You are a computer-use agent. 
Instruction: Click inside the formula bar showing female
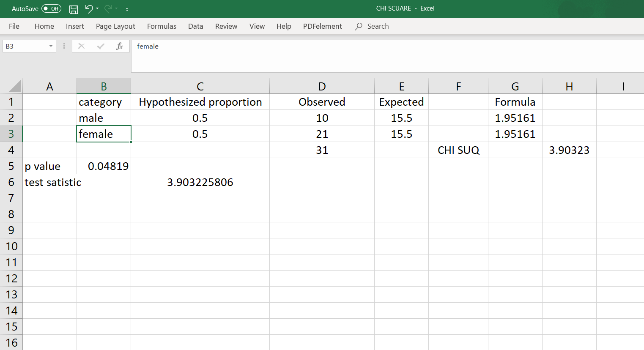pos(387,56)
